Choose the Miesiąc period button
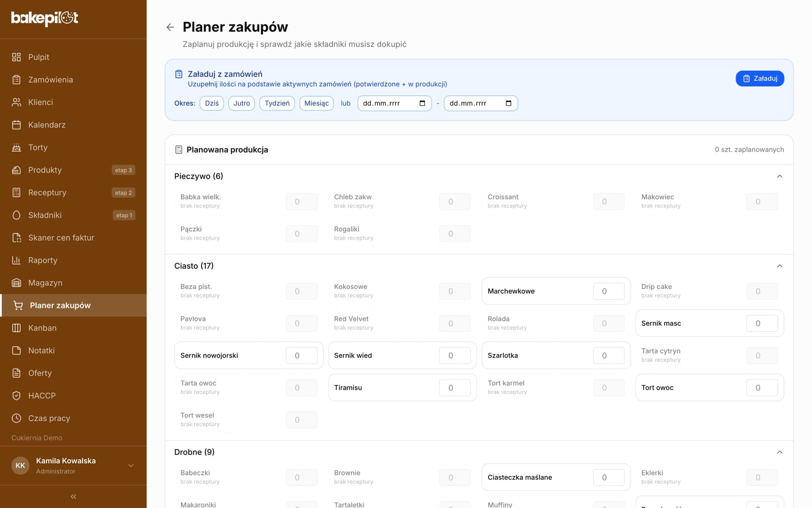The height and width of the screenshot is (508, 812). pos(317,103)
